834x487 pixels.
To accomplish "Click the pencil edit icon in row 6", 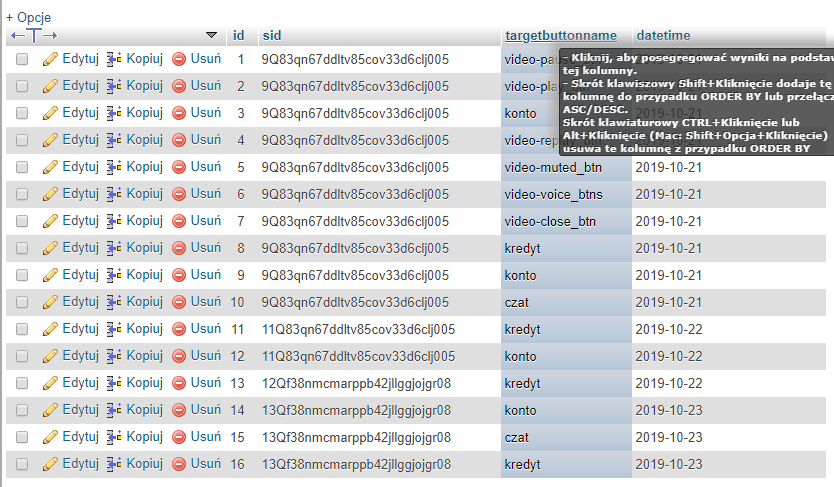I will coord(50,195).
